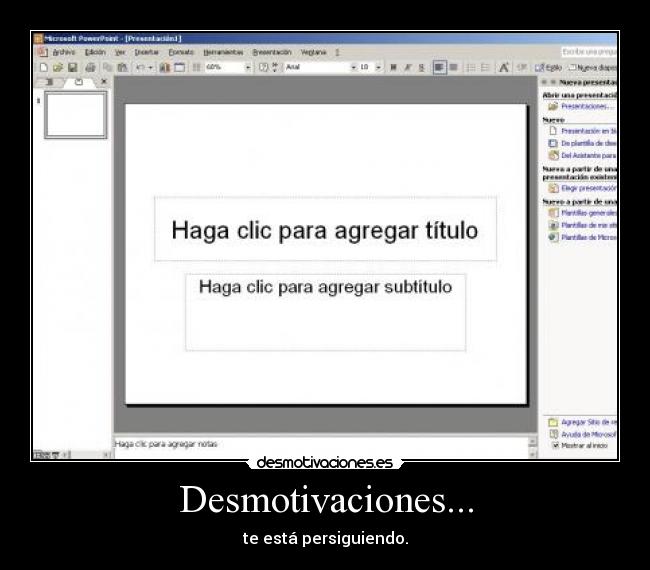Click the Insert table icon
Viewport: 650px width, 570px height.
(179, 67)
